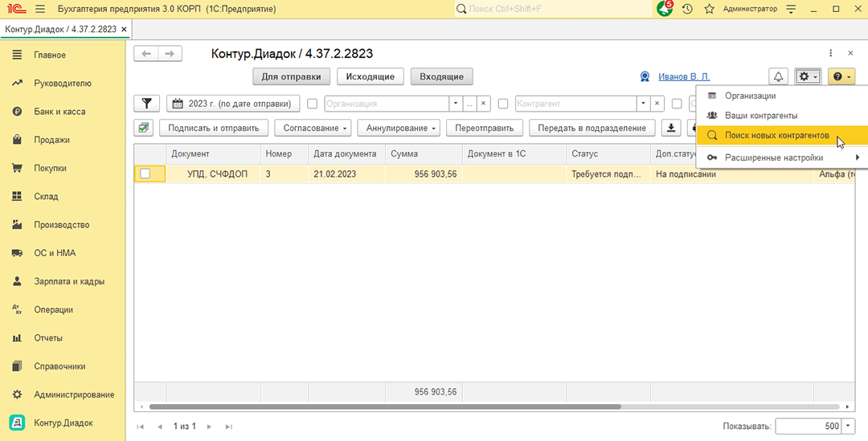Check the УПД, СЧФДОП row checkbox

coord(145,174)
